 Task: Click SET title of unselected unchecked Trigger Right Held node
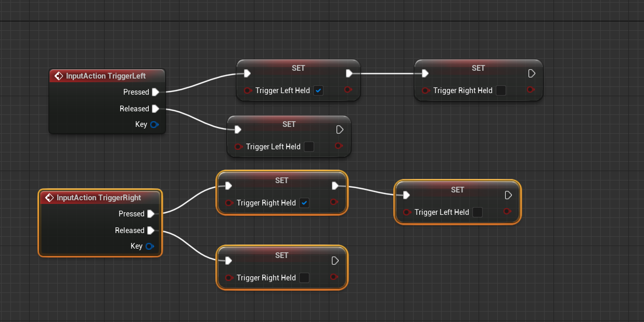(479, 68)
